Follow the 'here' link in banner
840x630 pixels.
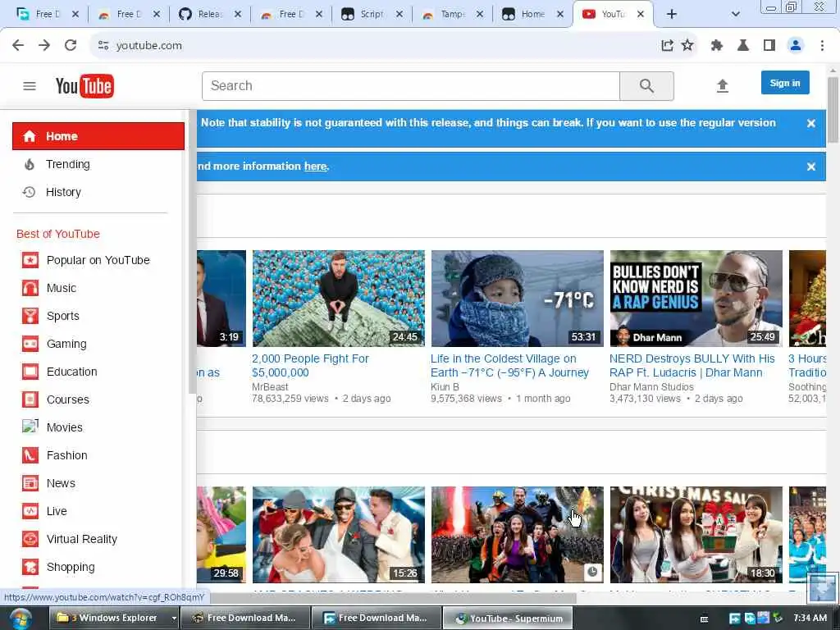pyautogui.click(x=316, y=166)
